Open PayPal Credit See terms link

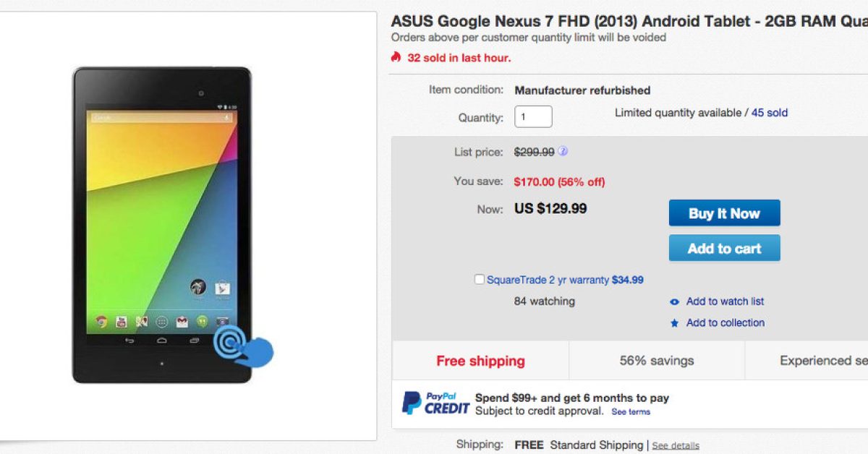tap(631, 412)
